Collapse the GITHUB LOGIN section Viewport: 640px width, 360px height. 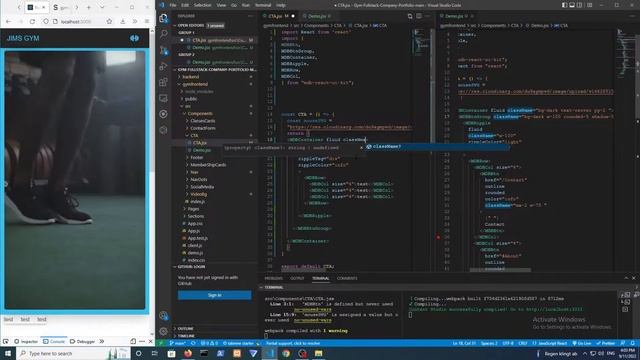pyautogui.click(x=191, y=267)
